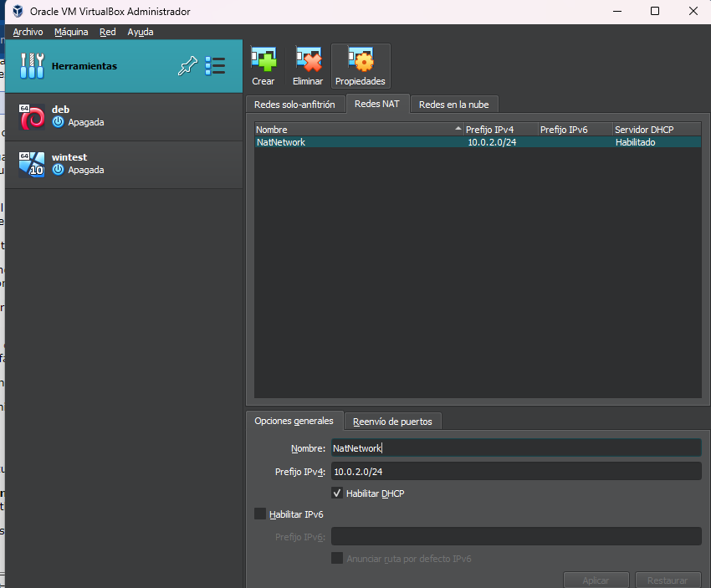711x588 pixels.
Task: Open the Ayuda menu
Action: pos(141,32)
